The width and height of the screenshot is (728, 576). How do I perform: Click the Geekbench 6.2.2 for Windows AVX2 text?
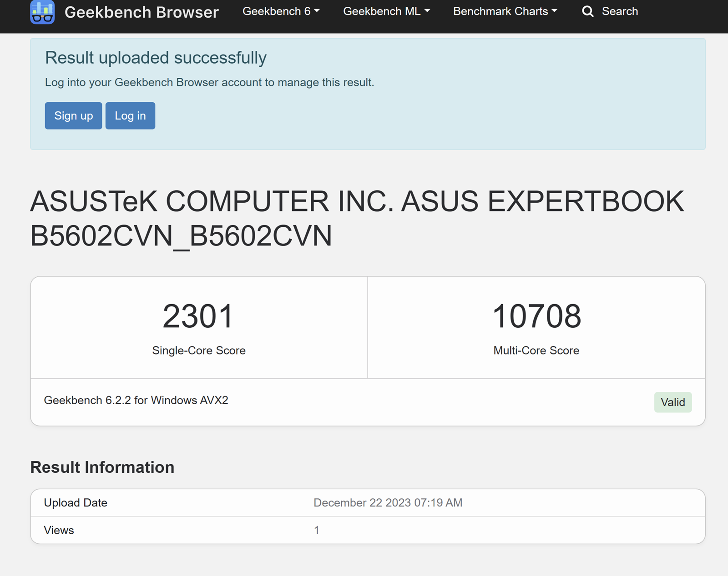pos(136,400)
